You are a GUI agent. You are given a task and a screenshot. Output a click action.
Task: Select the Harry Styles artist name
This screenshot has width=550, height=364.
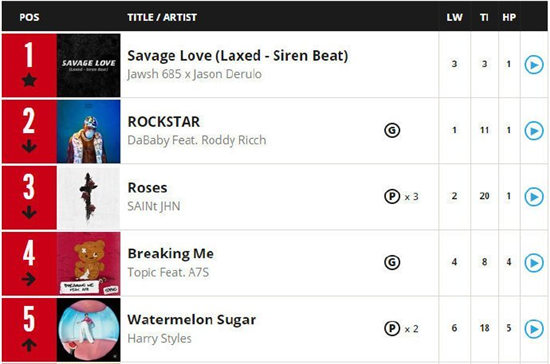click(159, 338)
